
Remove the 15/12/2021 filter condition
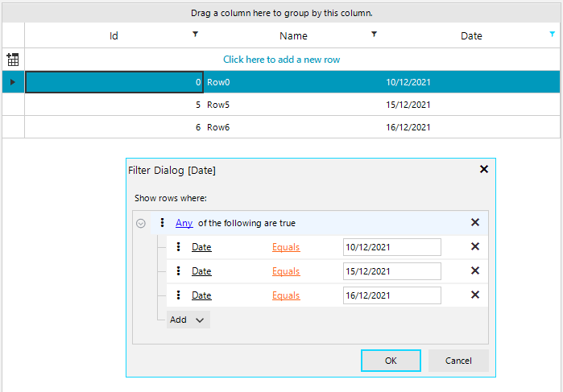pos(474,271)
